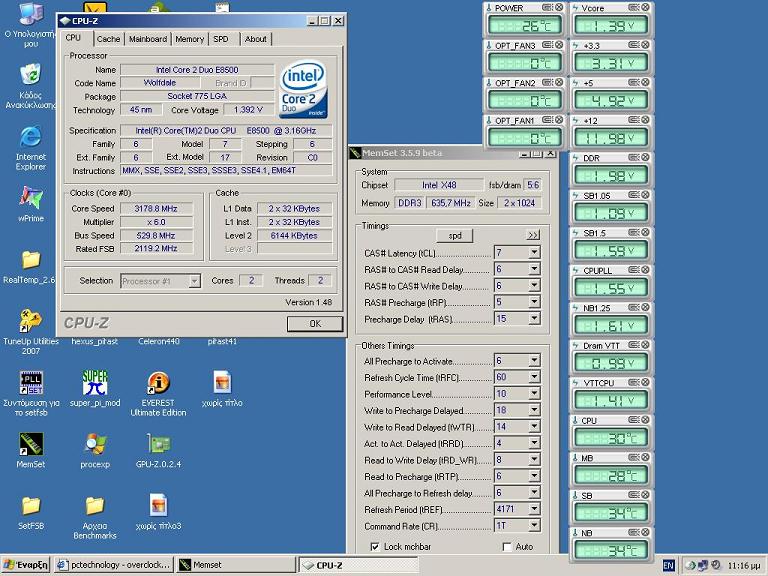Open settings icon of POWER gadget
This screenshot has width=768, height=576.
pos(548,8)
